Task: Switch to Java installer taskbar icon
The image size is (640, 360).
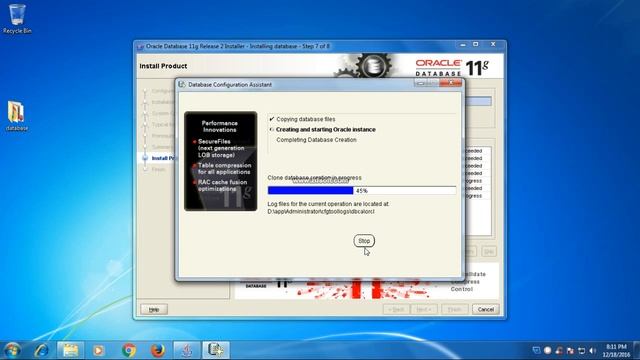Action: pos(187,350)
